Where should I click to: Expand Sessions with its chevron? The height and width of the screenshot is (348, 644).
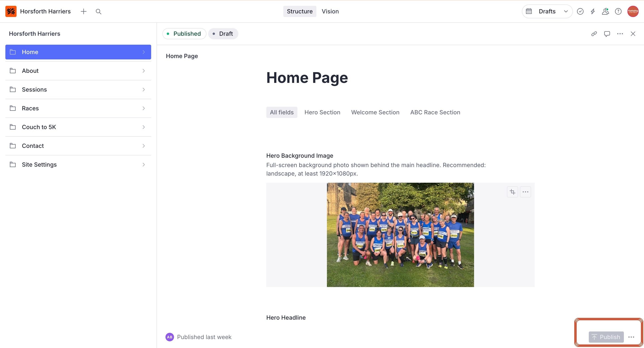click(x=144, y=89)
